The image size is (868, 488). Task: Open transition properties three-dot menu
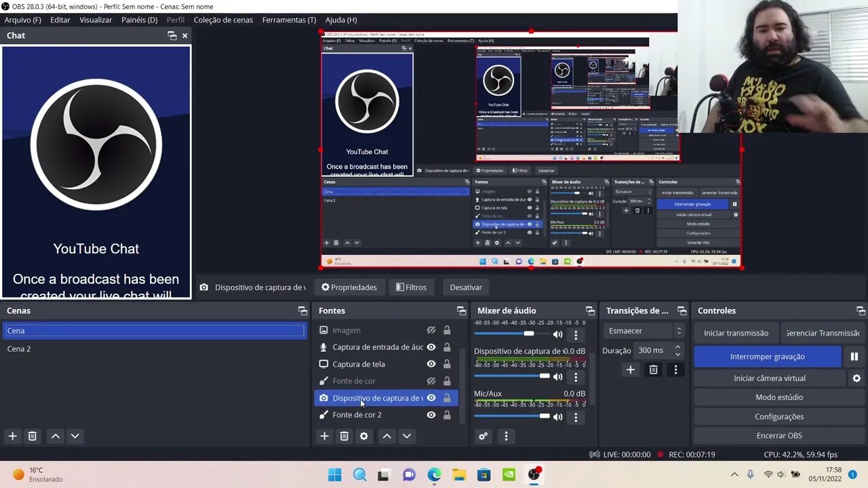click(675, 369)
